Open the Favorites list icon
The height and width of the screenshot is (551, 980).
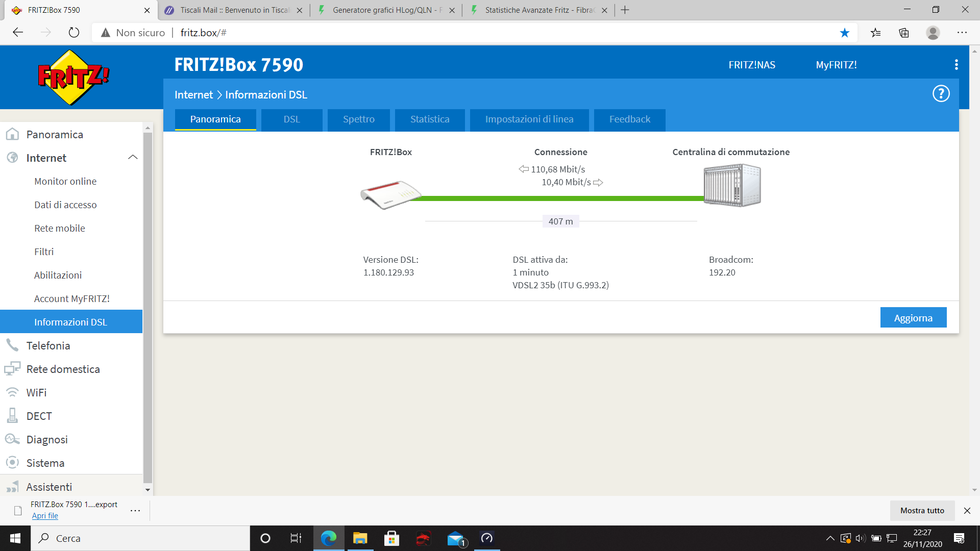876,33
